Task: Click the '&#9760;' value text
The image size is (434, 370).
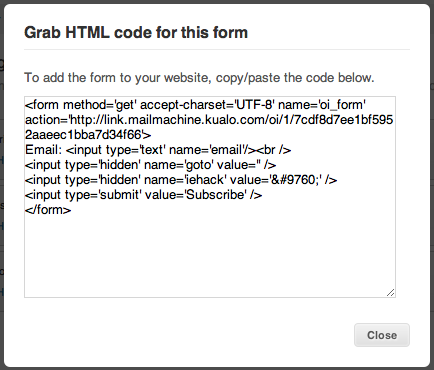Action: click(x=295, y=180)
